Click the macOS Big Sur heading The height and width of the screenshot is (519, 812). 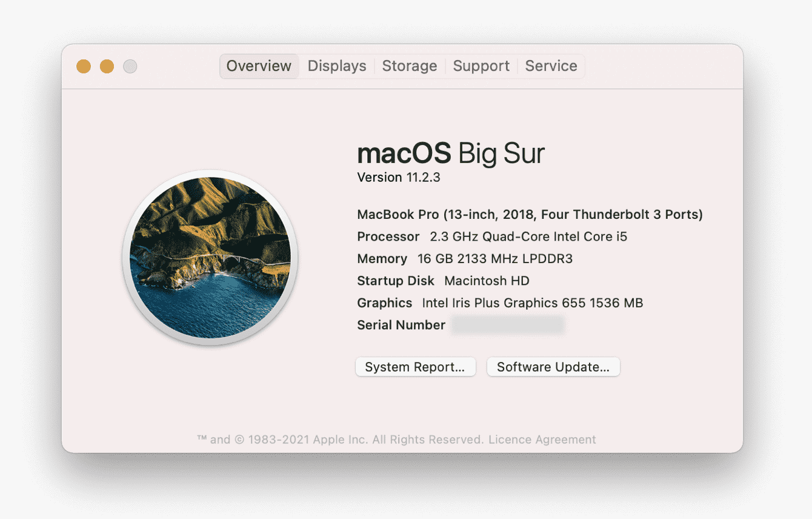click(x=451, y=153)
